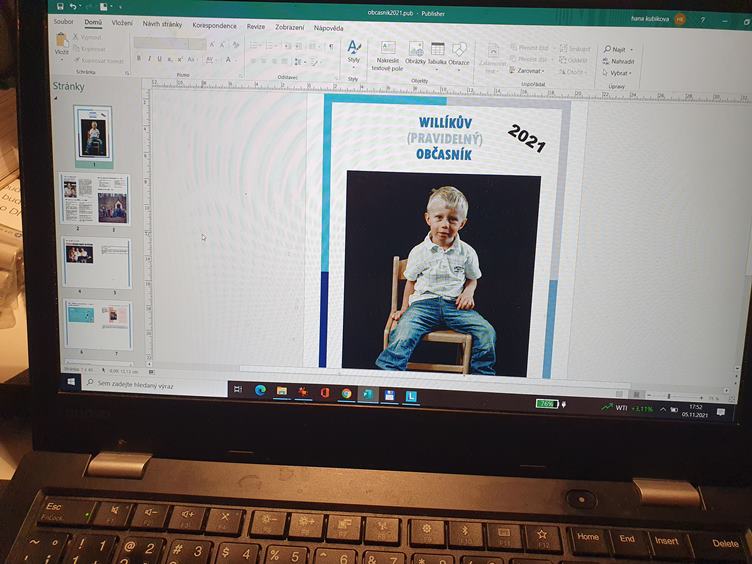Viewport: 752px width, 564px height.
Task: Open the character spacing AV dropdown
Action: pos(211,60)
